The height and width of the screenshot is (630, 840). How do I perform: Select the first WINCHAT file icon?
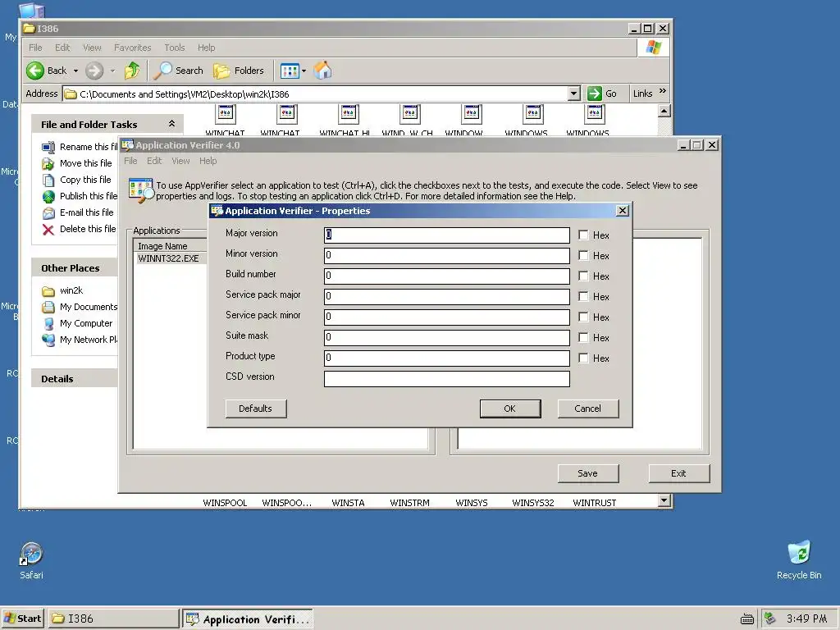[x=225, y=114]
